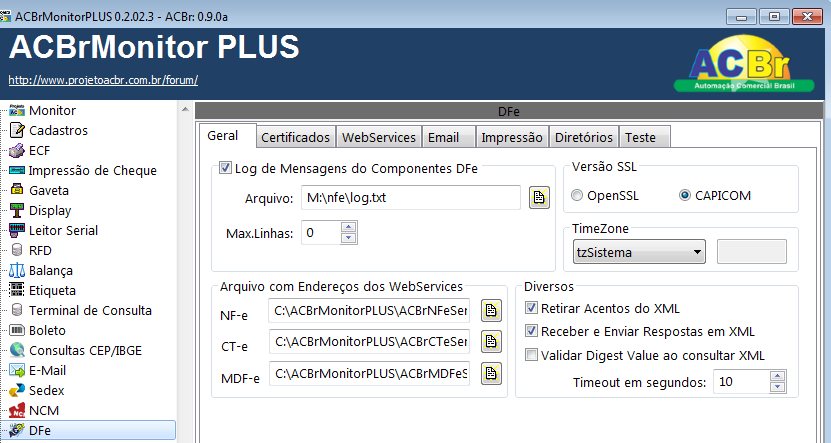The image size is (831, 443).
Task: Go to the Impressão tab
Action: coord(512,137)
